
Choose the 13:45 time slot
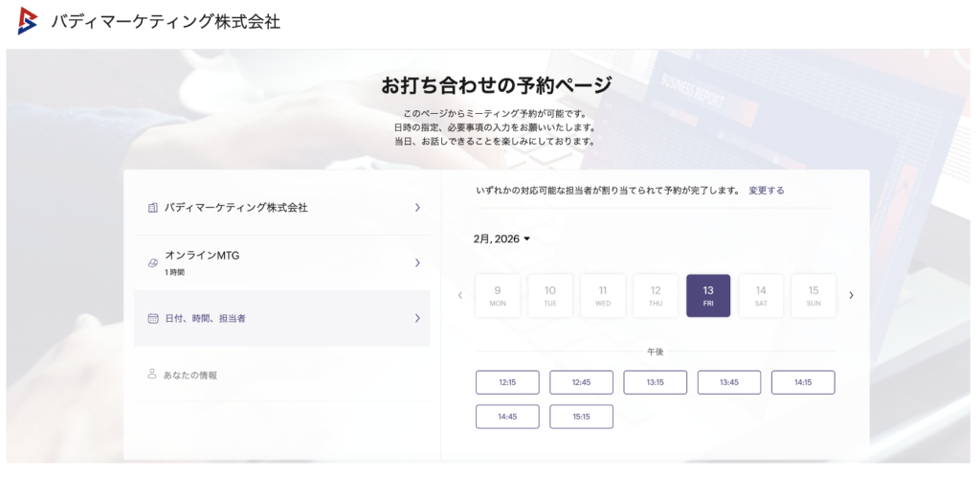coord(728,382)
